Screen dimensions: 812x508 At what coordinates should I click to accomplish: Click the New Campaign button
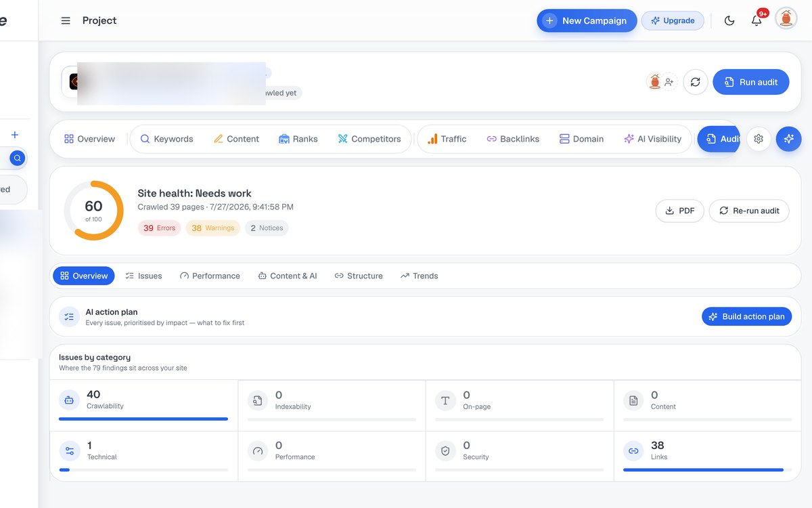click(587, 20)
